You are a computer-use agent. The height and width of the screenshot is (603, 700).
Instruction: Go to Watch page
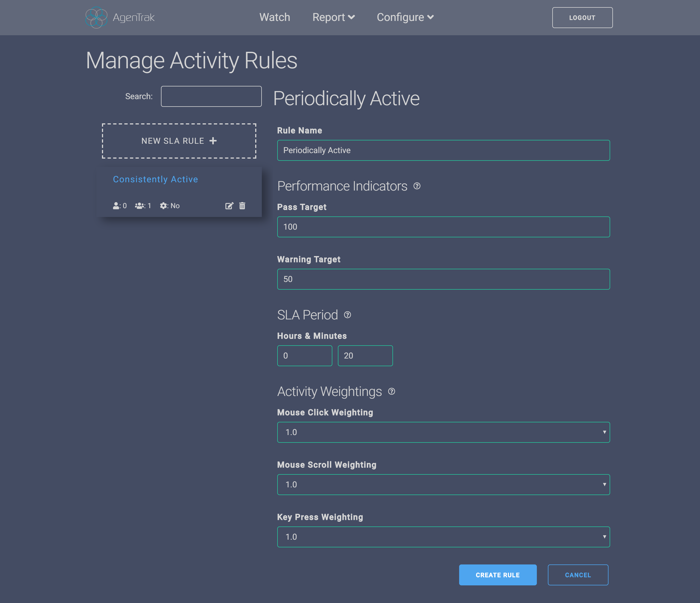coord(275,17)
